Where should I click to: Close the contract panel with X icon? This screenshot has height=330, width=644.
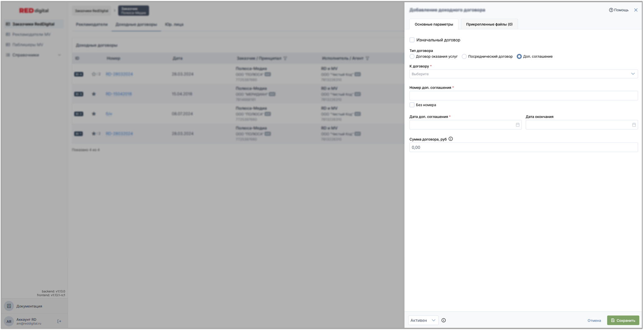click(636, 10)
